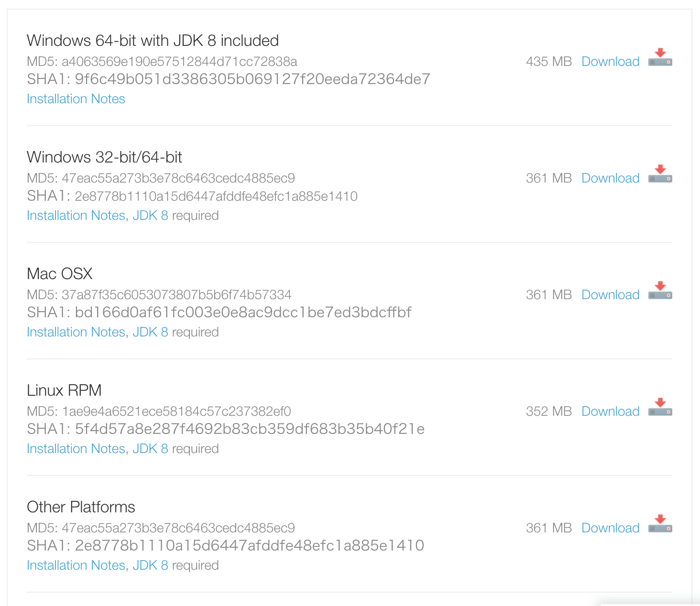Viewport: 700px width, 606px height.
Task: Open the JDK 8 link under Windows 32-bit/64-bit
Action: pyautogui.click(x=150, y=216)
